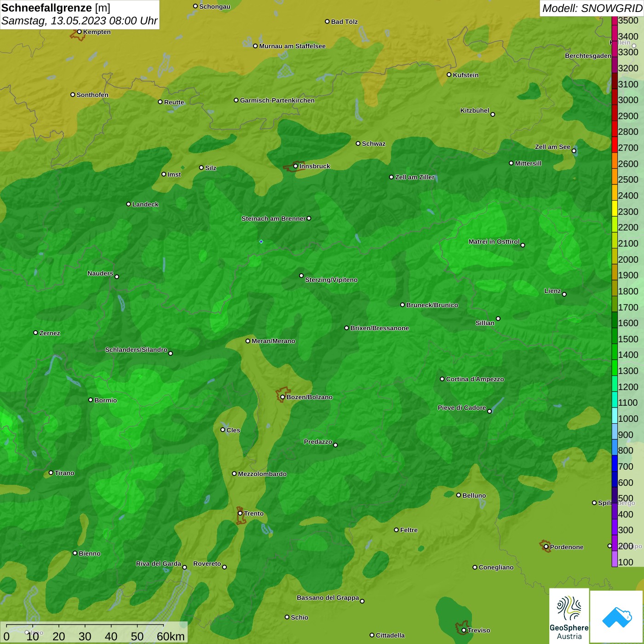Viewport: 644px width, 644px height.
Task: Click the 'Murnau am Staffelsee' label
Action: (293, 46)
